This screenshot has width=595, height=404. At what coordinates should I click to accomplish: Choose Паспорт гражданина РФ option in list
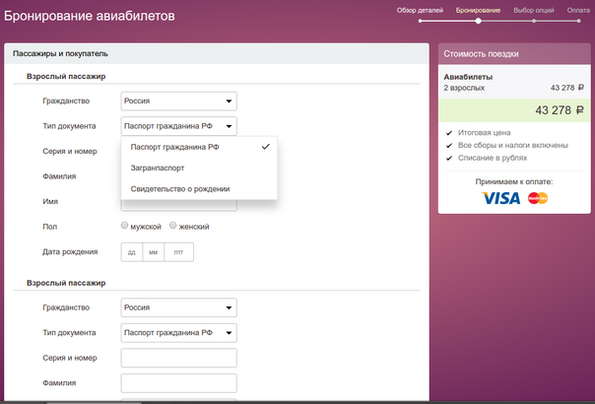pyautogui.click(x=199, y=147)
